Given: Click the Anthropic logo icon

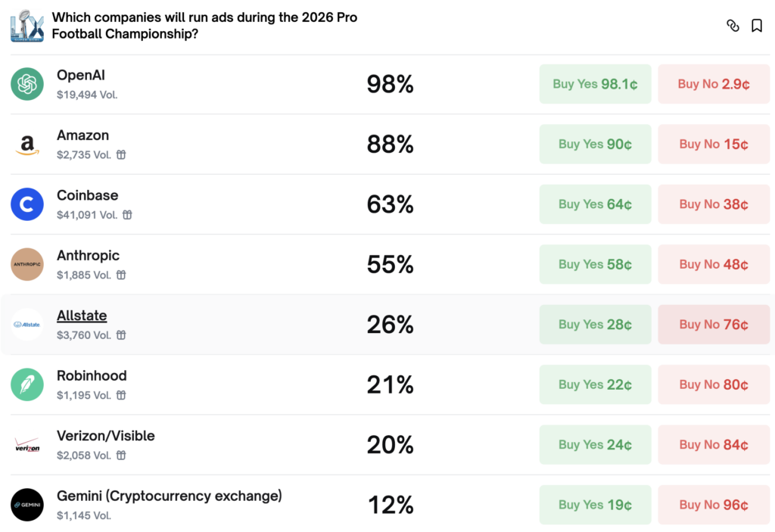Looking at the screenshot, I should (27, 264).
